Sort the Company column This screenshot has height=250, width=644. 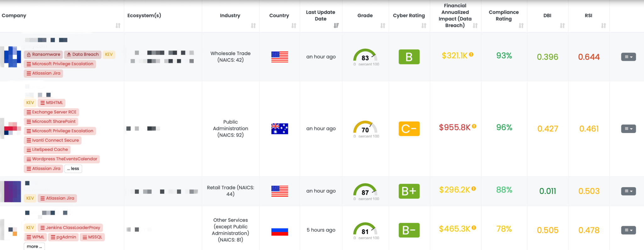point(119,26)
